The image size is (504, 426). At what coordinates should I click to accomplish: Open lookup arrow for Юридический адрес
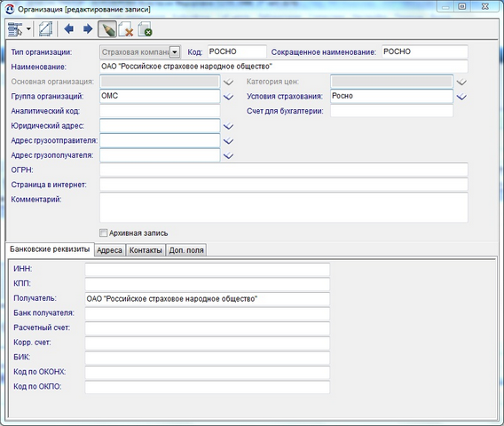[228, 126]
